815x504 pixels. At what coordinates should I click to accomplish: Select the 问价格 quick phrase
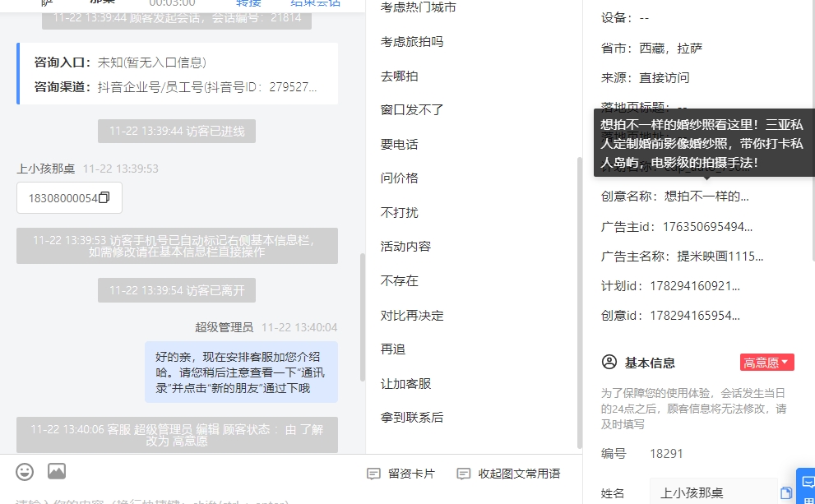pos(399,178)
